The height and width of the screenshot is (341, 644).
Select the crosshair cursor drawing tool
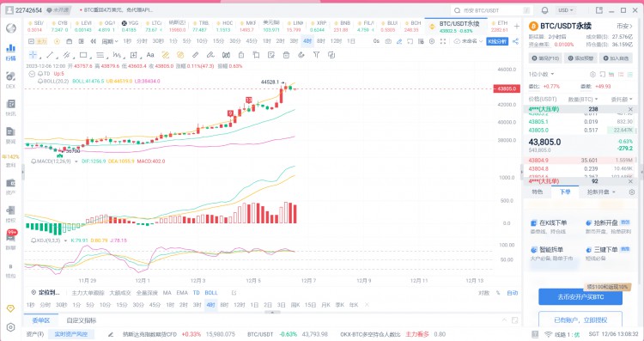point(33,55)
